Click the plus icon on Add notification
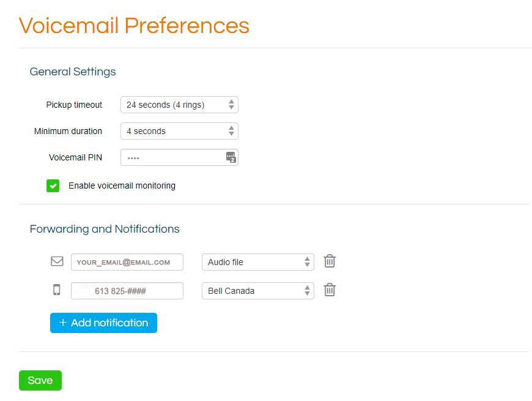The width and height of the screenshot is (532, 401). [63, 323]
